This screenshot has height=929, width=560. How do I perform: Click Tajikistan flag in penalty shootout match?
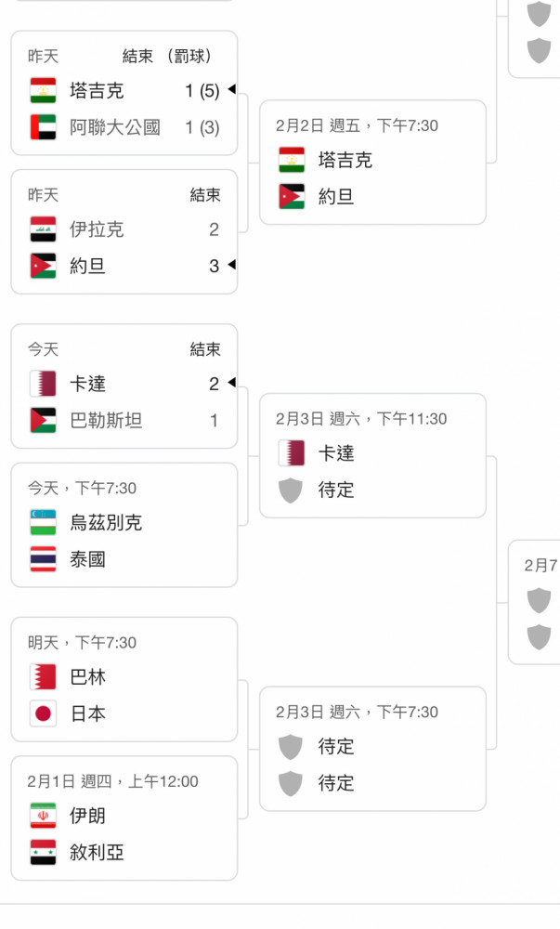click(44, 91)
